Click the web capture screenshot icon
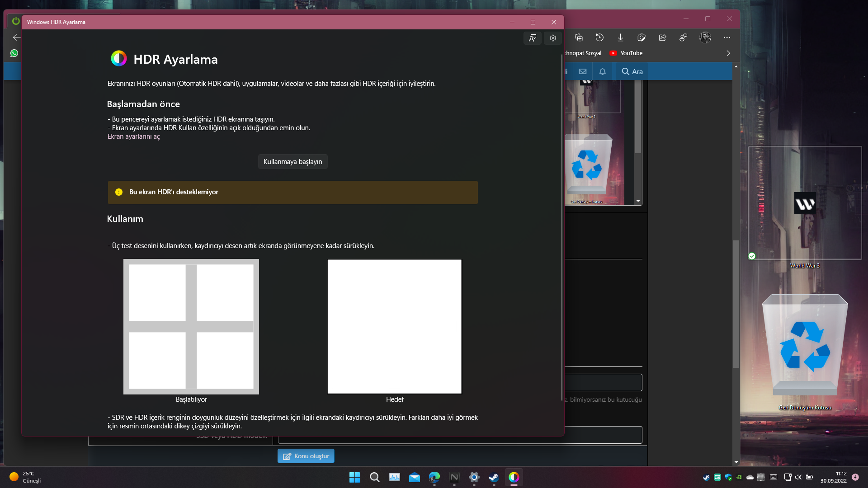The image size is (868, 488). coord(641,38)
